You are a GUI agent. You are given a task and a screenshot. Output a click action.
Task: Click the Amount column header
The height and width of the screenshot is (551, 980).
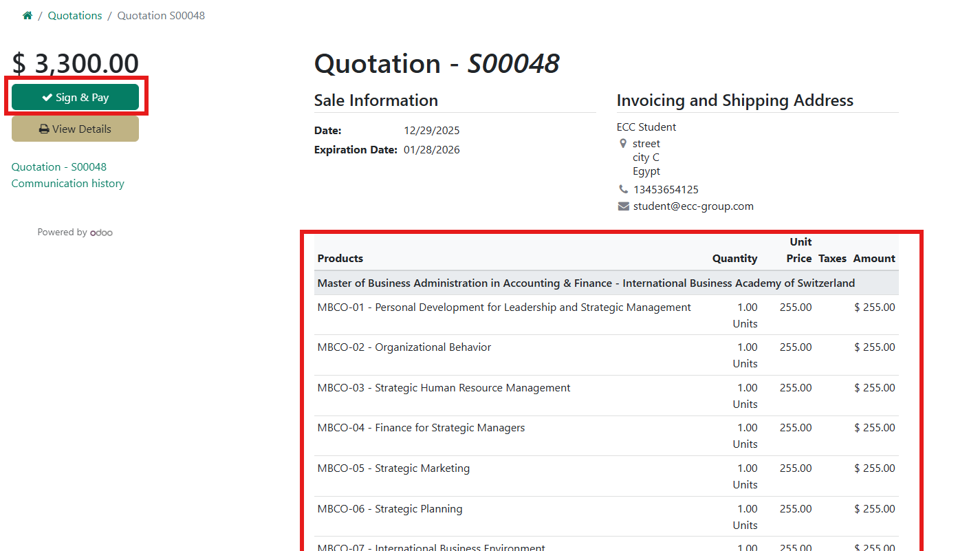[x=874, y=259]
